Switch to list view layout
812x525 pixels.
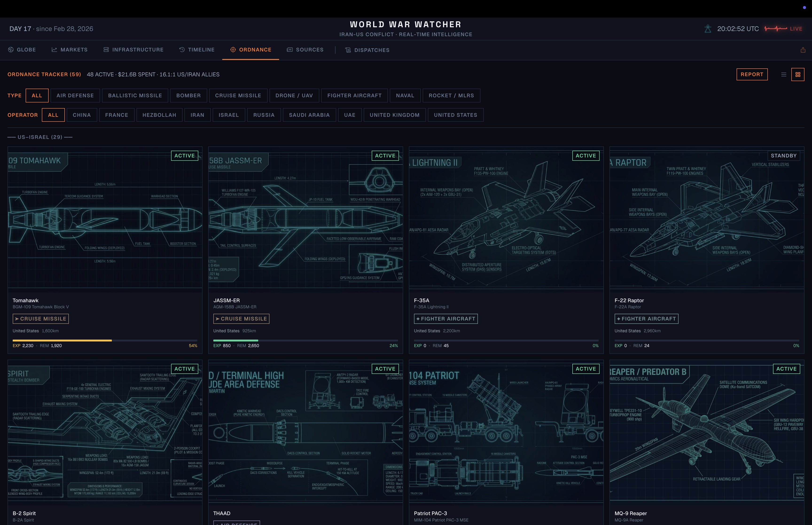pyautogui.click(x=783, y=74)
